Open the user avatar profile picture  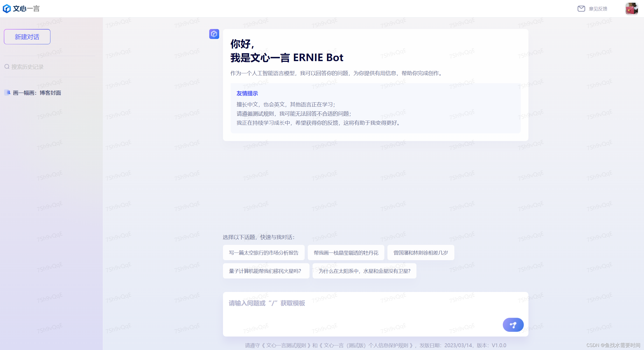(x=632, y=9)
